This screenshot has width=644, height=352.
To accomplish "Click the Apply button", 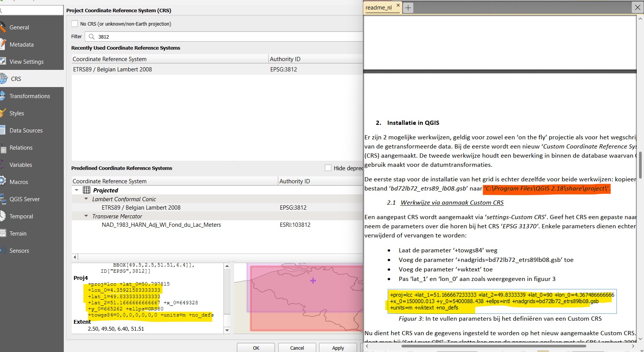I will pos(338,348).
